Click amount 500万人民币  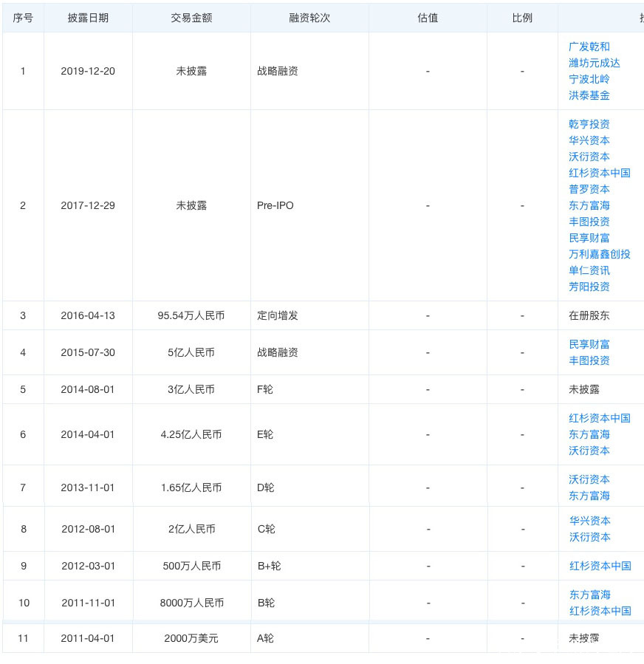pos(192,566)
